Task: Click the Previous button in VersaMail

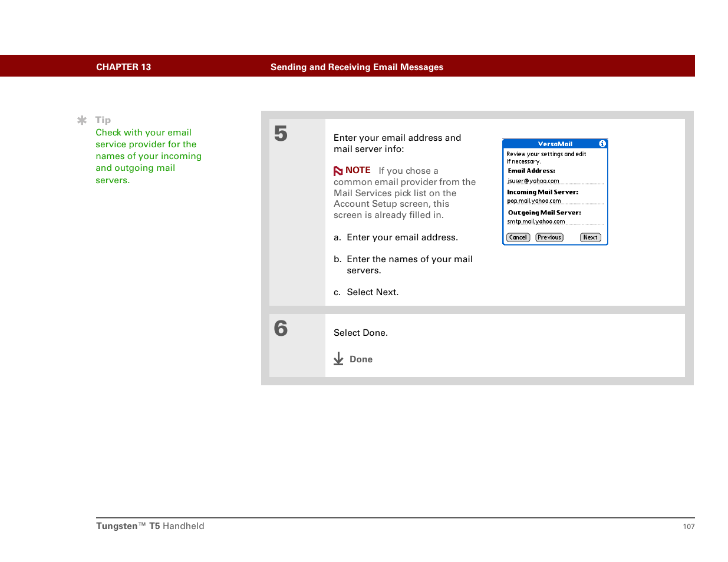Action: [x=549, y=238]
